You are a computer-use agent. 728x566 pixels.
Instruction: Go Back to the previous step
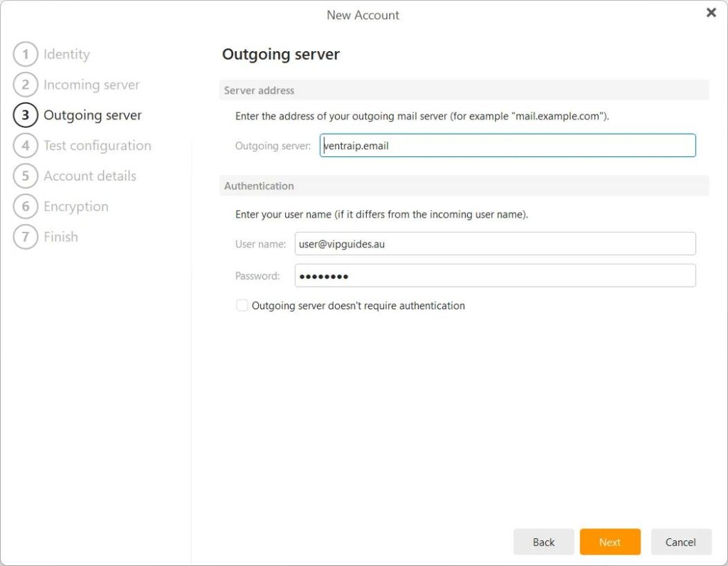543,542
